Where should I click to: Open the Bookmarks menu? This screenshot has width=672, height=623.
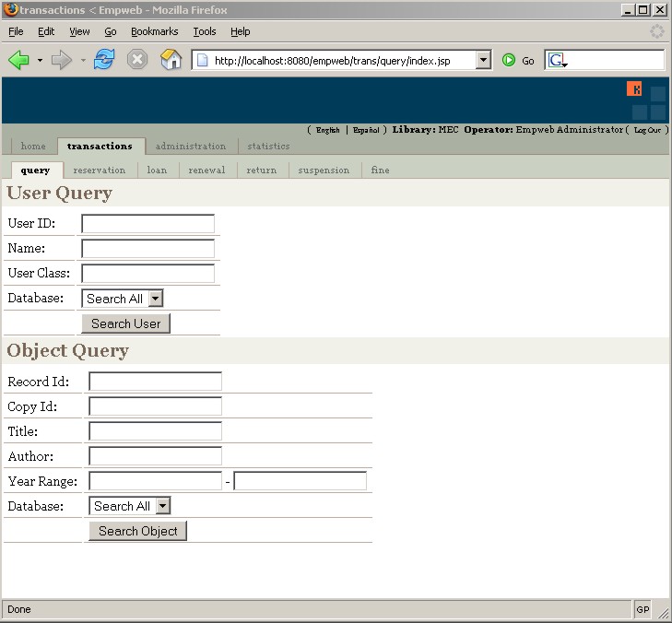(154, 31)
